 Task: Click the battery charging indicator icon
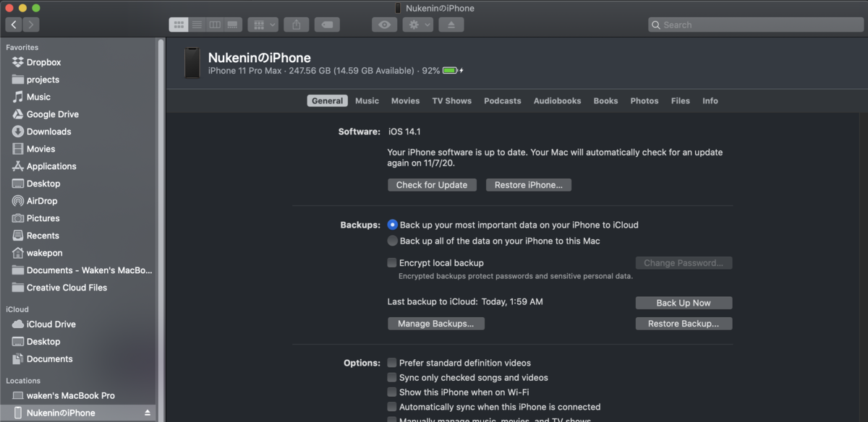[x=453, y=71]
